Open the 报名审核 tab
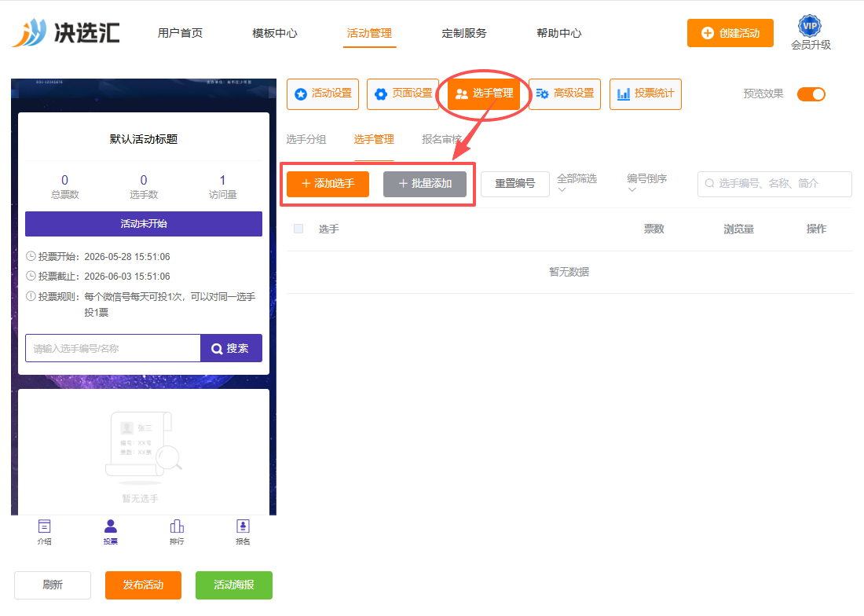Viewport: 864px width, 616px height. tap(442, 139)
